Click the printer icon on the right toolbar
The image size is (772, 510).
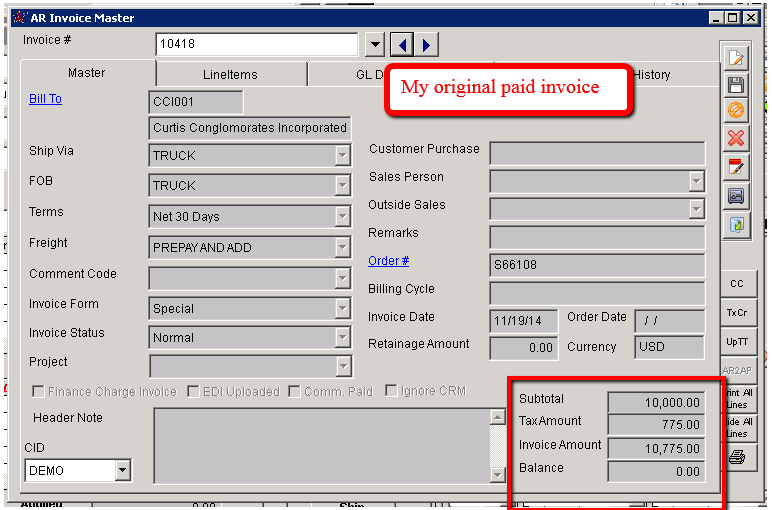[736, 457]
